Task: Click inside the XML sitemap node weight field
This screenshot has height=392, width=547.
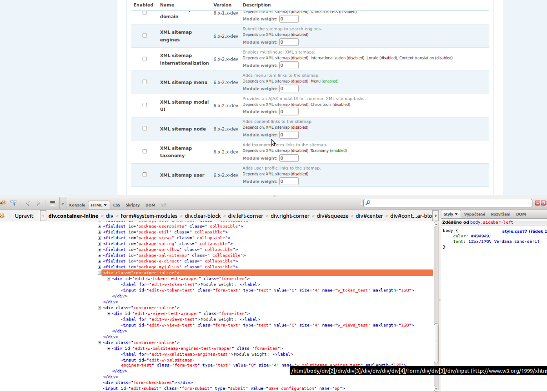Action: (x=288, y=135)
